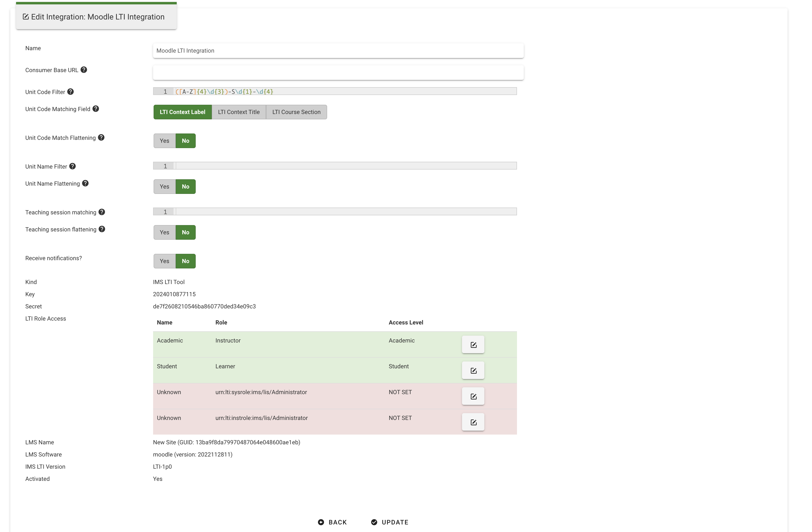Turn on Receive notifications with Yes

point(164,261)
